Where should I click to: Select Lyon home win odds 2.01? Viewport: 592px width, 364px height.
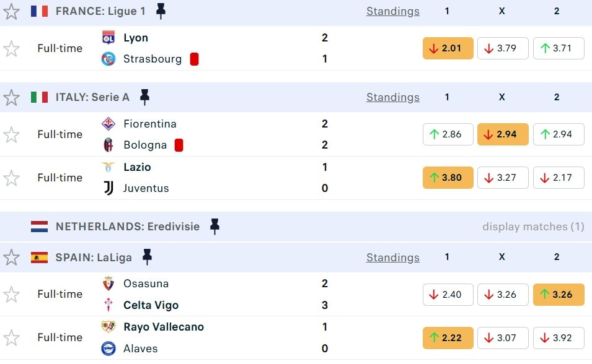(x=448, y=48)
